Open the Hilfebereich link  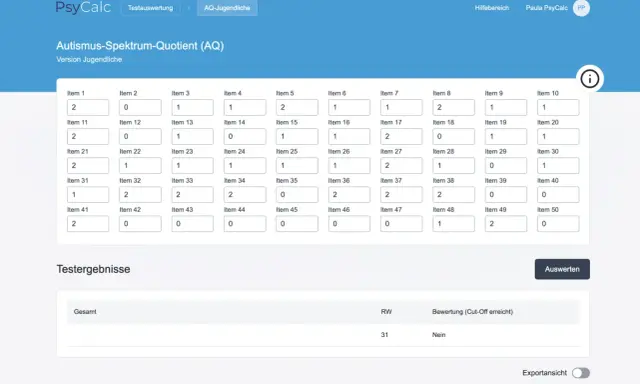click(492, 8)
